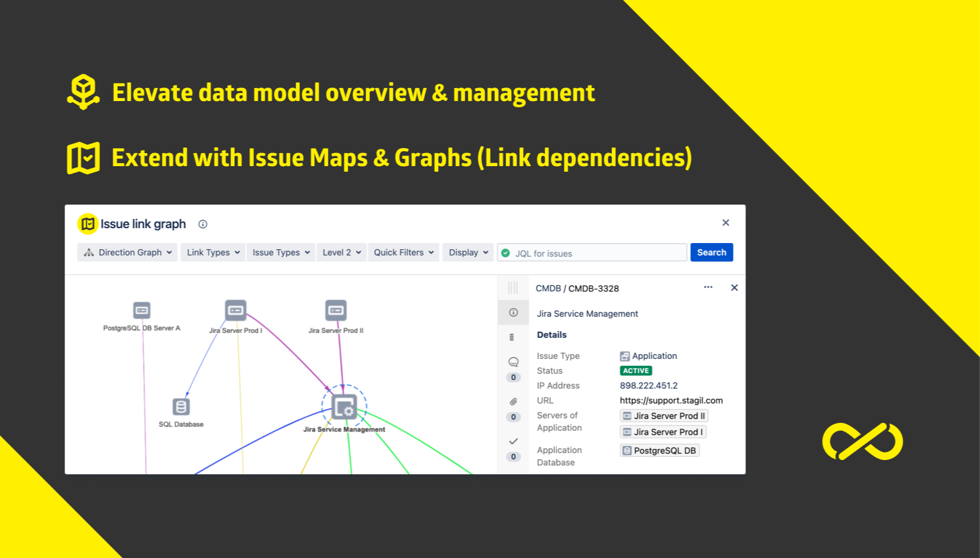Screen dimensions: 980x558
Task: Open the info icon beside Issue link graph
Action: pos(203,224)
